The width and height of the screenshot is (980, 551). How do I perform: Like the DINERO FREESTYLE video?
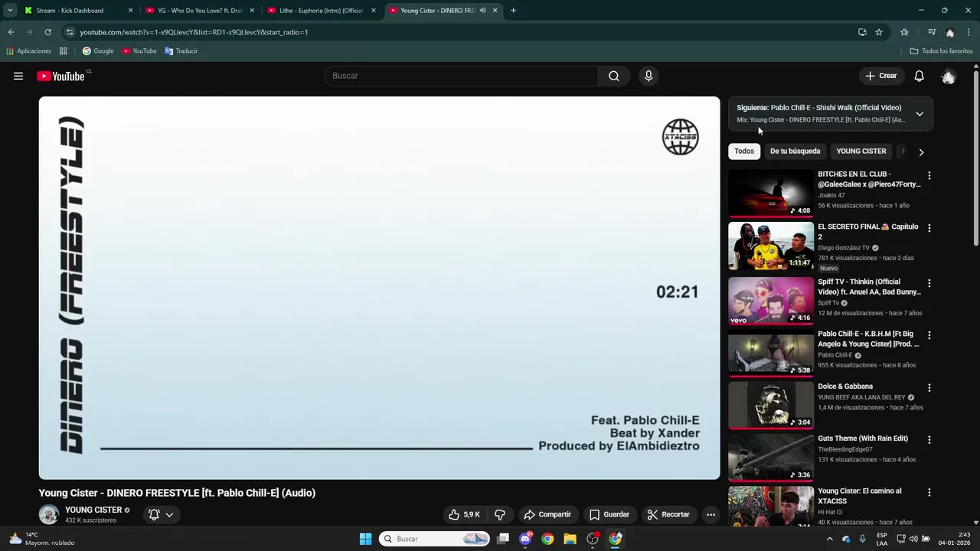pos(464,514)
